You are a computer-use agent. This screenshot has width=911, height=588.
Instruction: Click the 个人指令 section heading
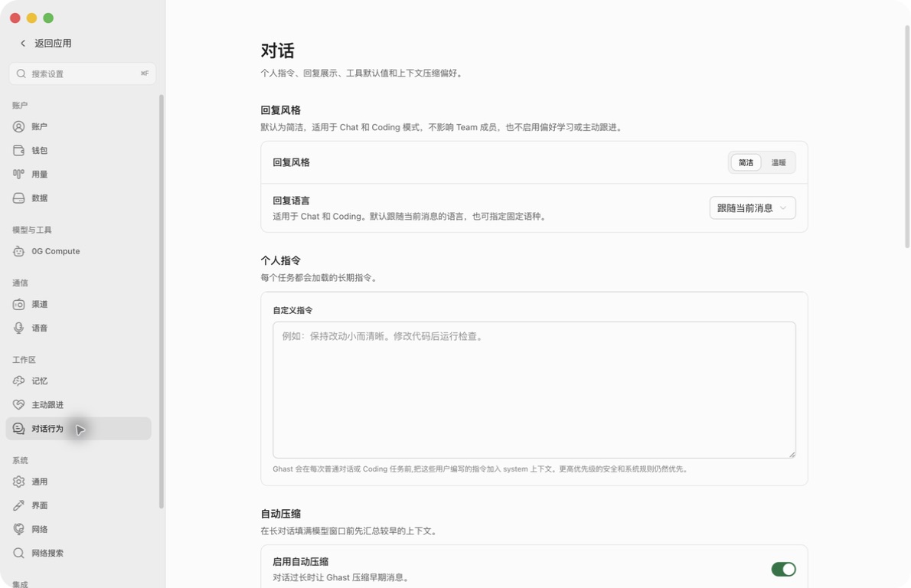281,260
